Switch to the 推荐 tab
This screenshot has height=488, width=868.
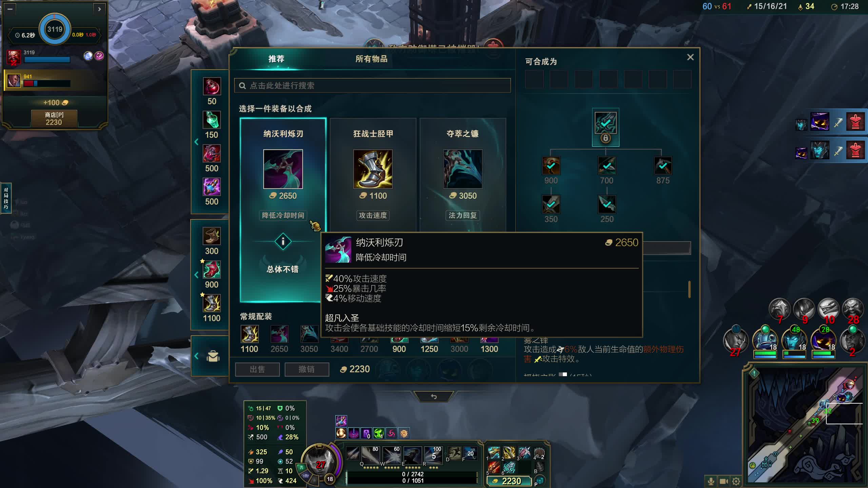pos(276,59)
